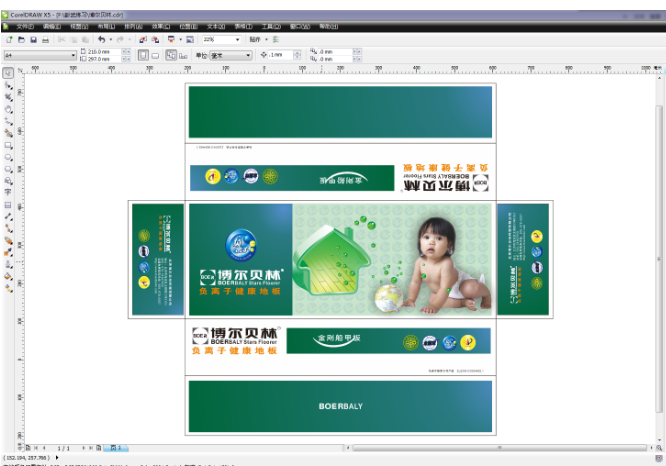Go to next page in page navigator
This screenshot has height=466, width=666.
point(84,447)
